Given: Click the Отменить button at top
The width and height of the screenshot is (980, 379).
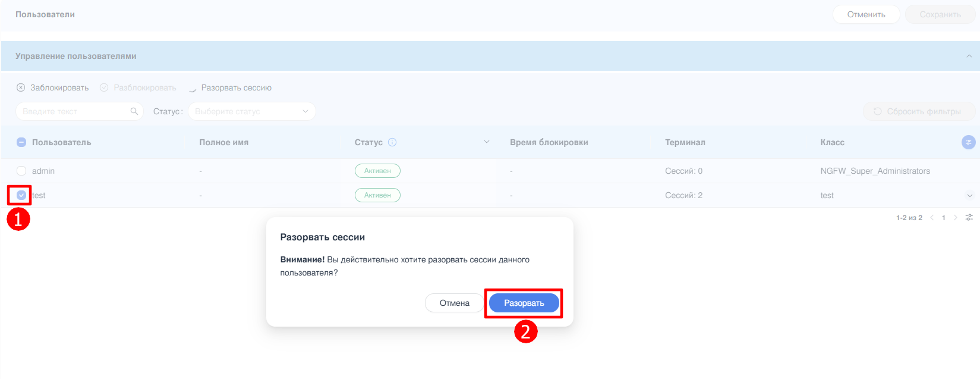Looking at the screenshot, I should 866,14.
